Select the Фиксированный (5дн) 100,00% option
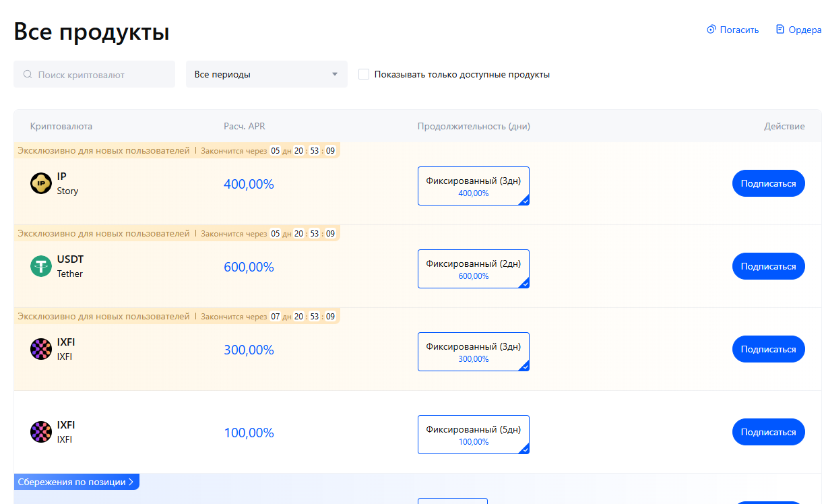 coord(474,435)
